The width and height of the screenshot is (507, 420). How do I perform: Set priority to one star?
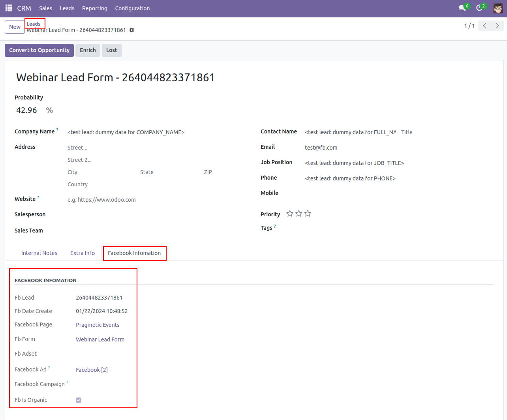(290, 214)
